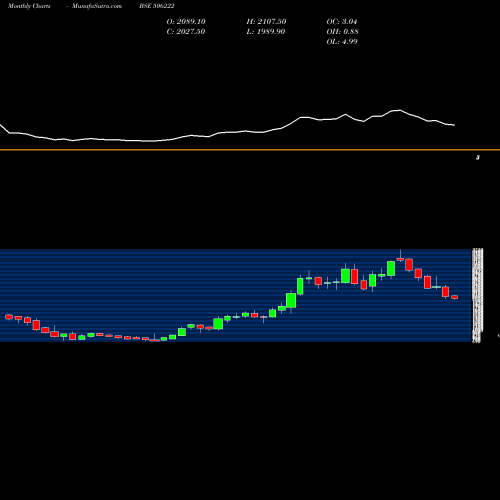Select the high value 'H: 2107.50'
500x500 pixels.
click(266, 22)
